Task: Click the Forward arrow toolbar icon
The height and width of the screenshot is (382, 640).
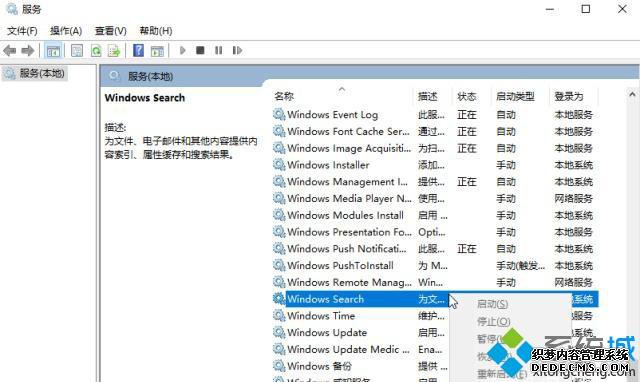Action: (x=28, y=51)
